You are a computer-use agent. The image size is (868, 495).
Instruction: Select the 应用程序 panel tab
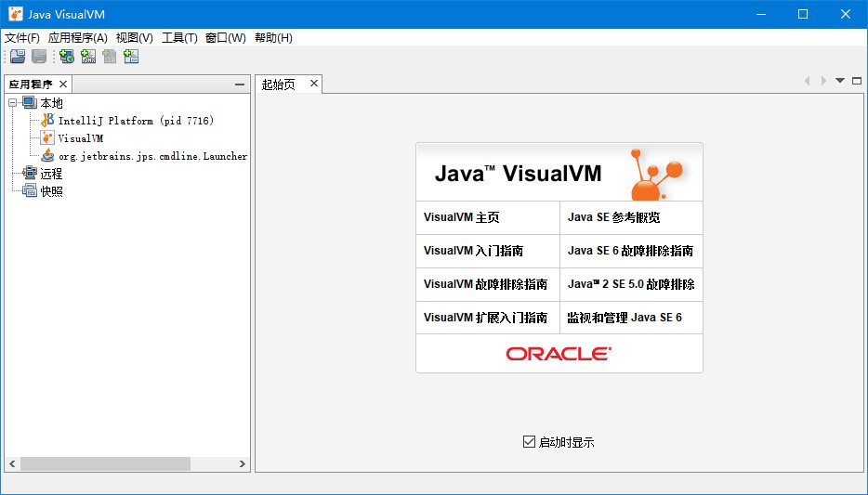[31, 85]
